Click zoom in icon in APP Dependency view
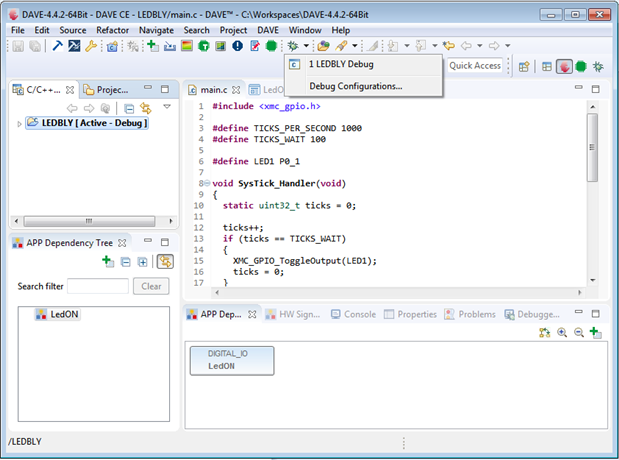Screen dimensions: 619x460 (x=563, y=333)
